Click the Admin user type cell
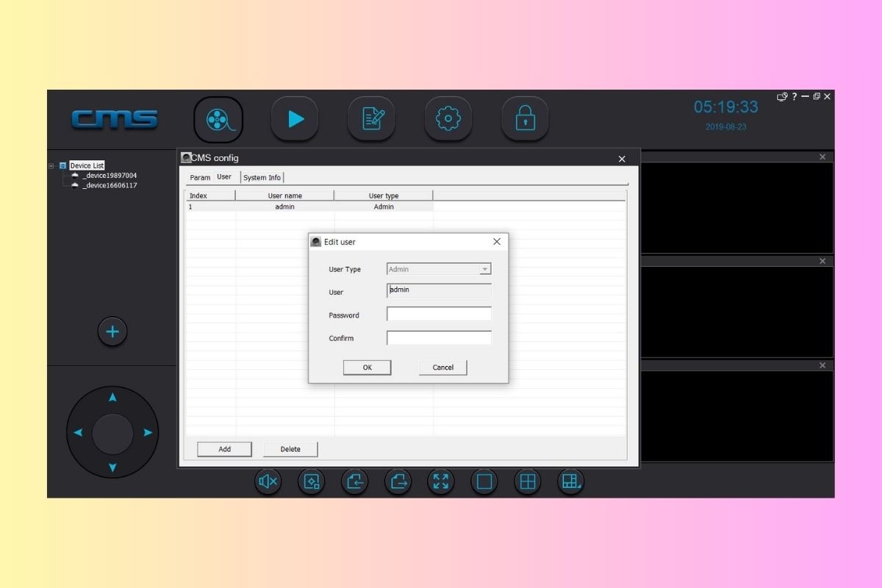This screenshot has height=588, width=882. pyautogui.click(x=384, y=207)
